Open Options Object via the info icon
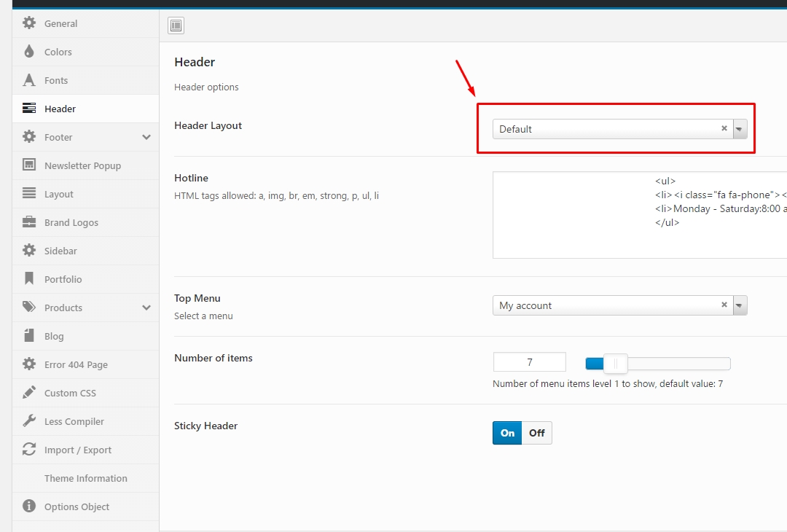Image resolution: width=787 pixels, height=532 pixels. tap(28, 506)
